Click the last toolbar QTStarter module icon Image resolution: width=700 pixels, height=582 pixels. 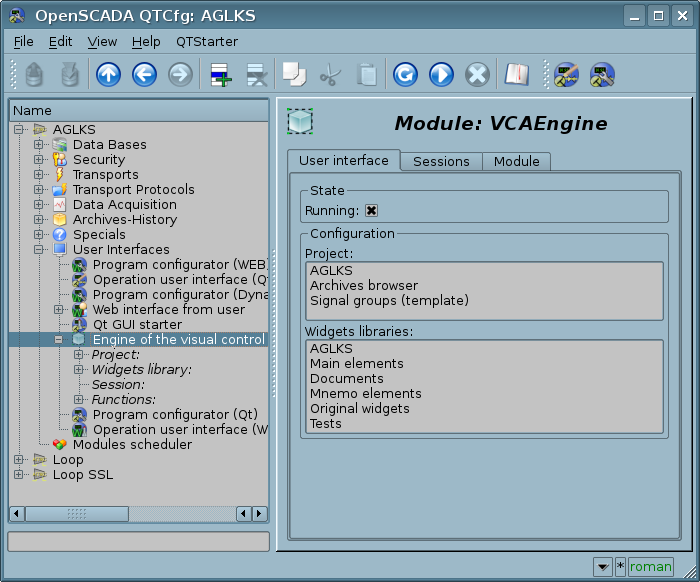pyautogui.click(x=602, y=74)
